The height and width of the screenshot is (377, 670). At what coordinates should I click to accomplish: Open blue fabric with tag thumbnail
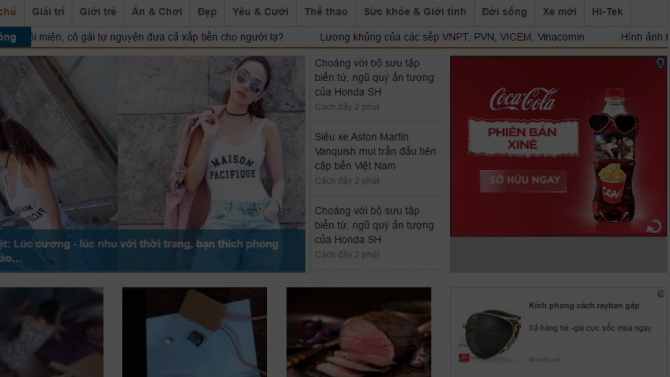[194, 332]
